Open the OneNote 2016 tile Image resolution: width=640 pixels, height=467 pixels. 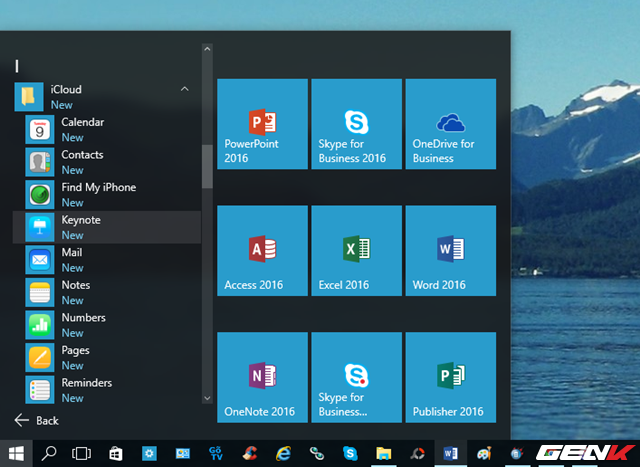click(x=262, y=377)
